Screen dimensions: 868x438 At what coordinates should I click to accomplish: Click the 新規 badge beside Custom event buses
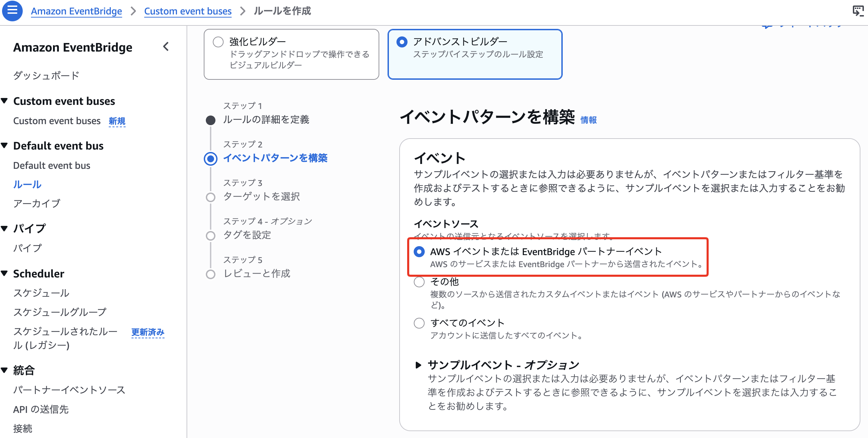click(117, 121)
